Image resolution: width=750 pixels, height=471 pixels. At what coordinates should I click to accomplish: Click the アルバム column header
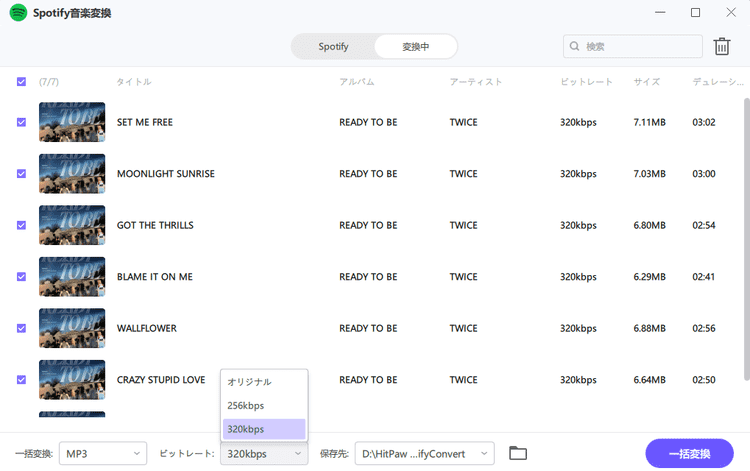pyautogui.click(x=357, y=82)
